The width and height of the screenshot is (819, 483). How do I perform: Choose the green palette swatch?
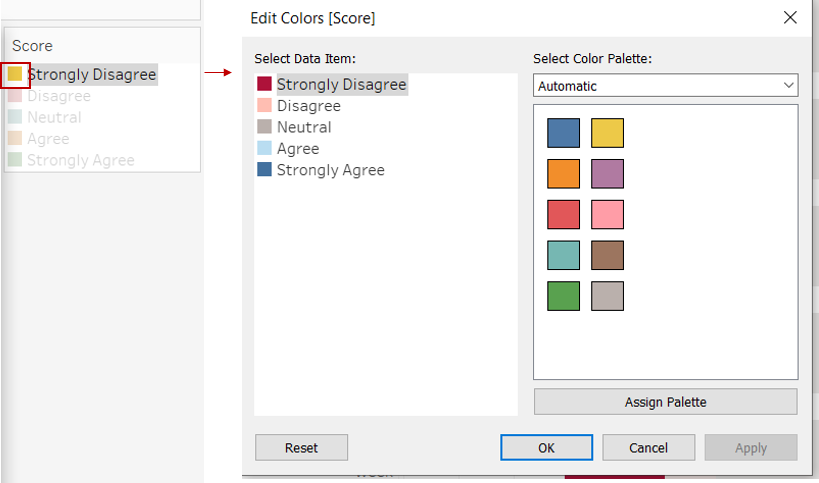click(x=563, y=296)
